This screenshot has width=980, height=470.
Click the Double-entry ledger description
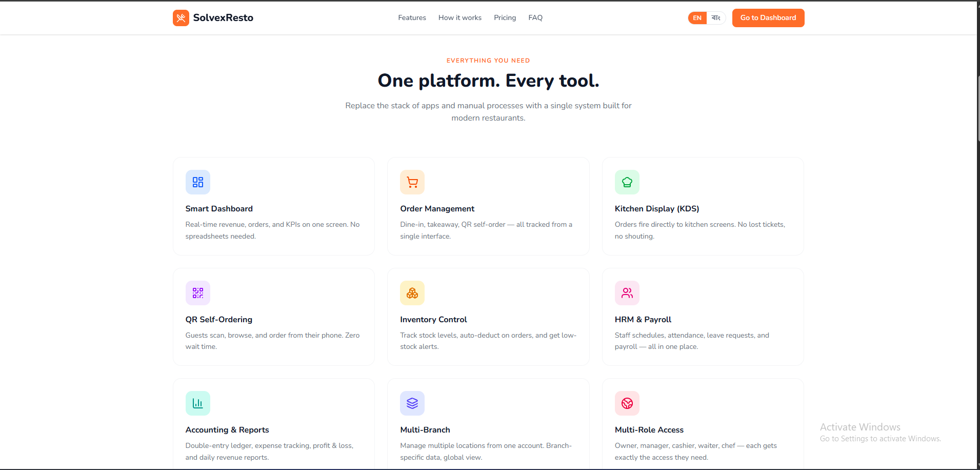tap(269, 452)
